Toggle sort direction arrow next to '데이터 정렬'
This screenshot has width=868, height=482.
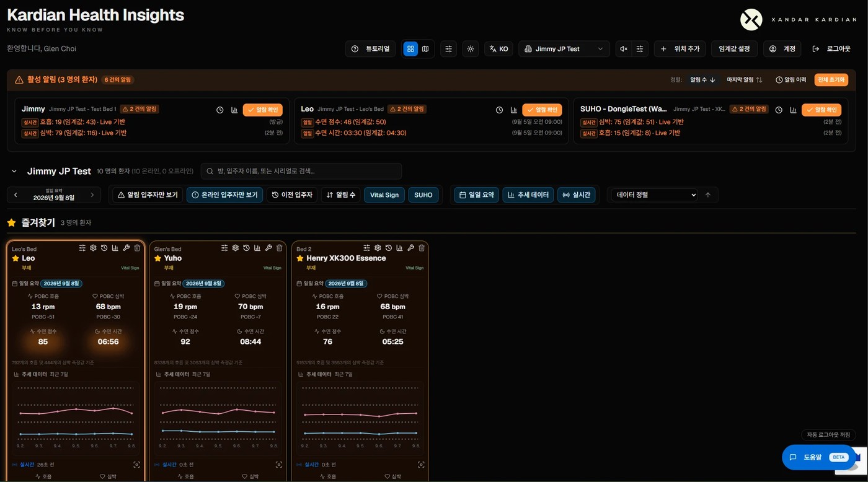[708, 195]
